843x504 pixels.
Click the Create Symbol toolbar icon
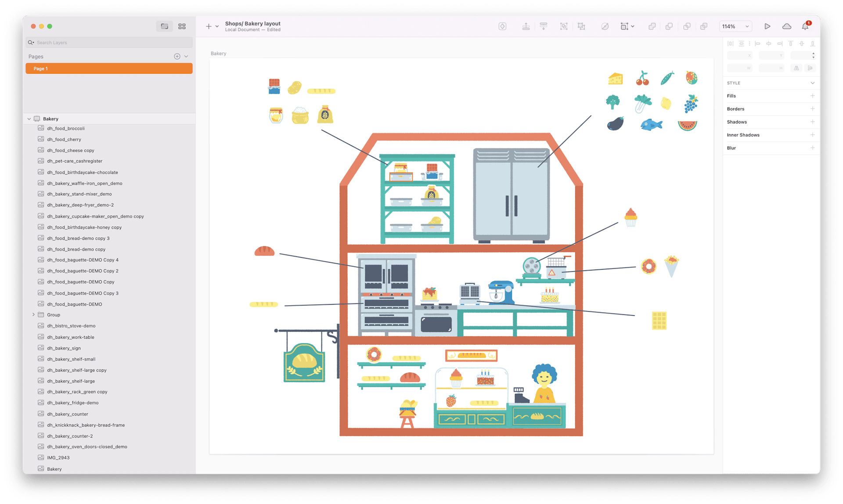502,26
